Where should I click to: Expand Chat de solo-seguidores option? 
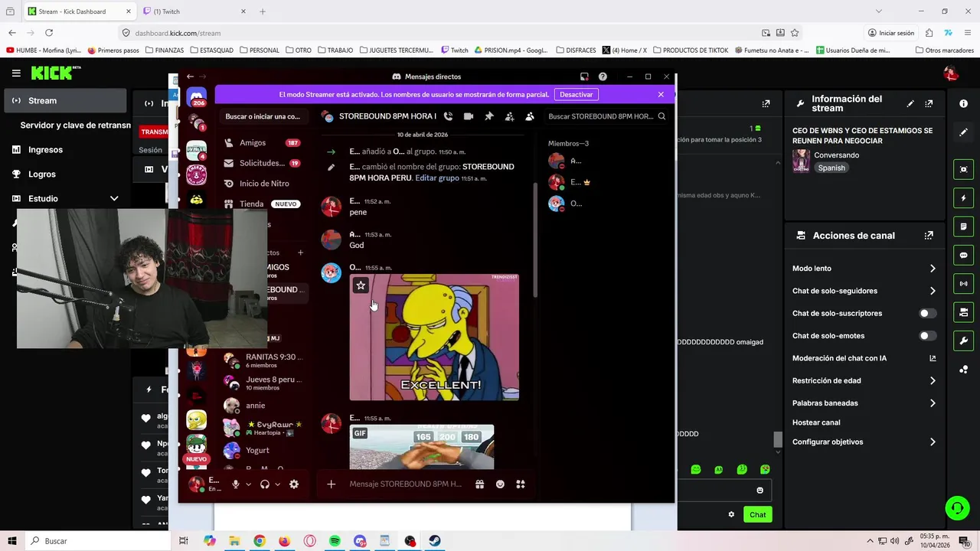click(x=864, y=291)
